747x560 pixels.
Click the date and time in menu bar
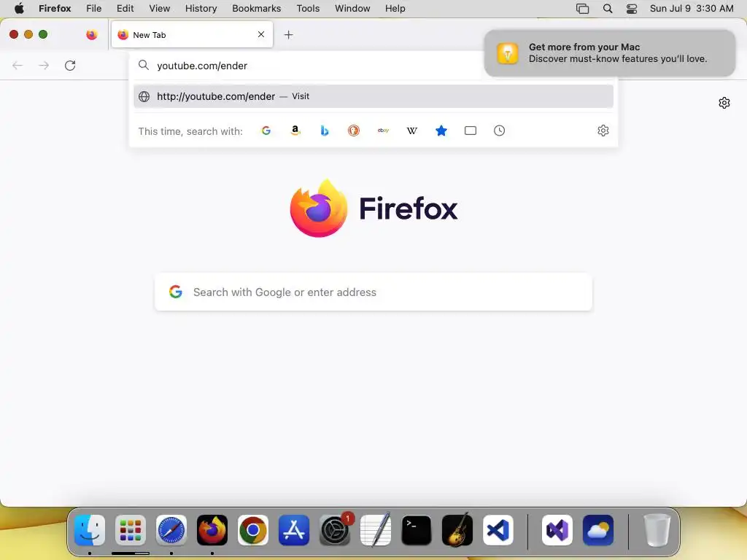(x=692, y=8)
